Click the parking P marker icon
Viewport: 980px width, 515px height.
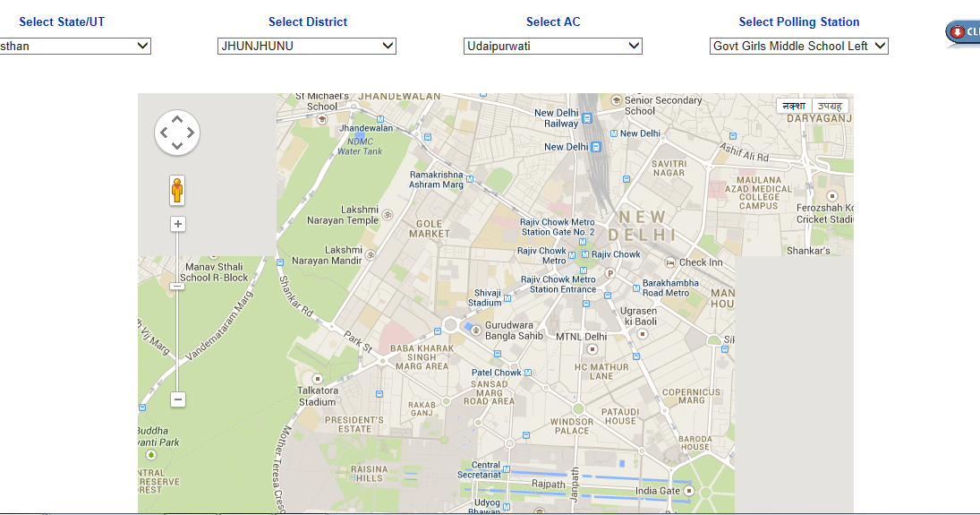pos(610,273)
